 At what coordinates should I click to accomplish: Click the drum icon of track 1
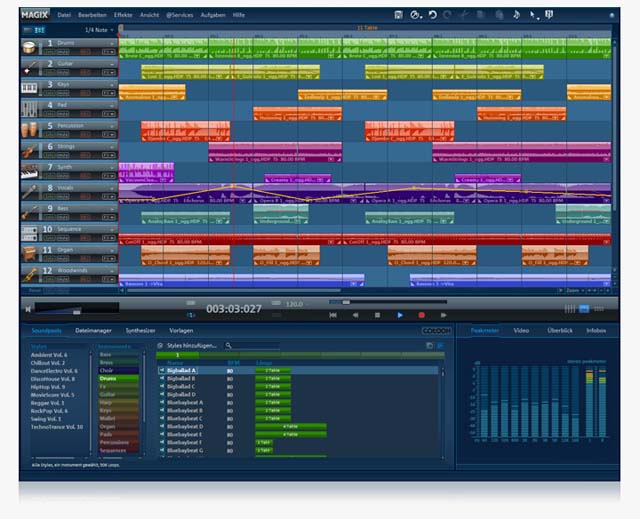coord(29,47)
